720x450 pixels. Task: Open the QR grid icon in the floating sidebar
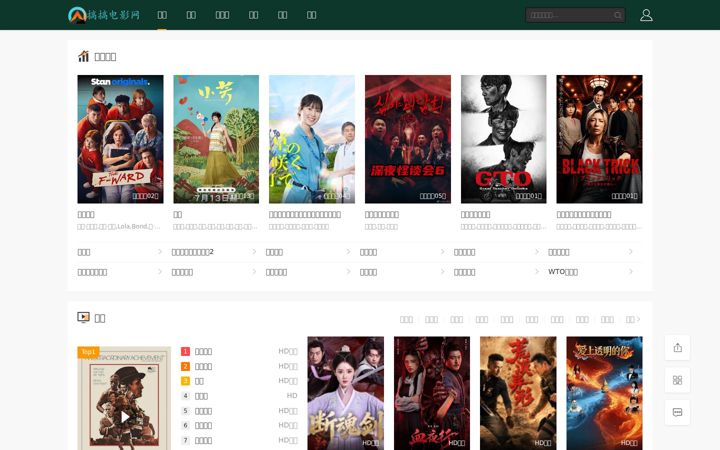(677, 380)
